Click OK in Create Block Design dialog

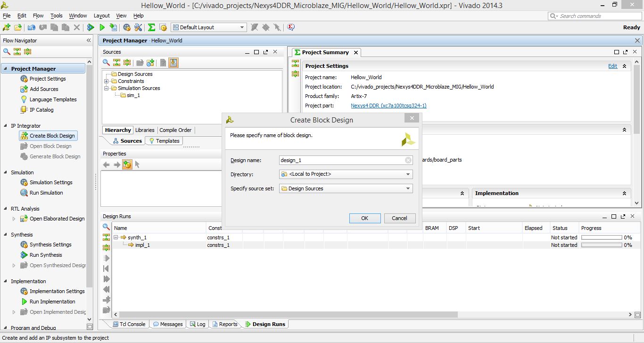(365, 218)
